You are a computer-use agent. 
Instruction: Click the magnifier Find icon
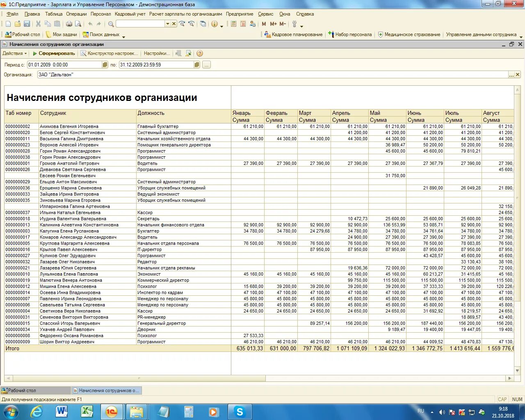point(111,24)
